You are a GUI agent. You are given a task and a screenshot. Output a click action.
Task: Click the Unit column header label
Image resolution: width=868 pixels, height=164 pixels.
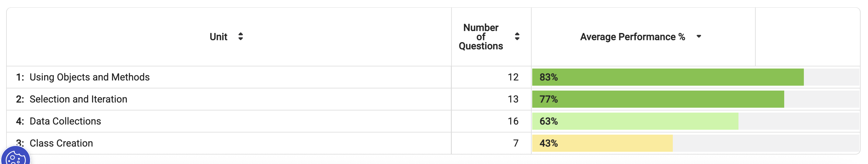coord(218,37)
